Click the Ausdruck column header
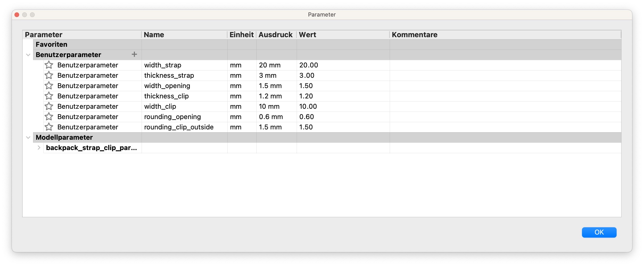The image size is (644, 266). 276,35
